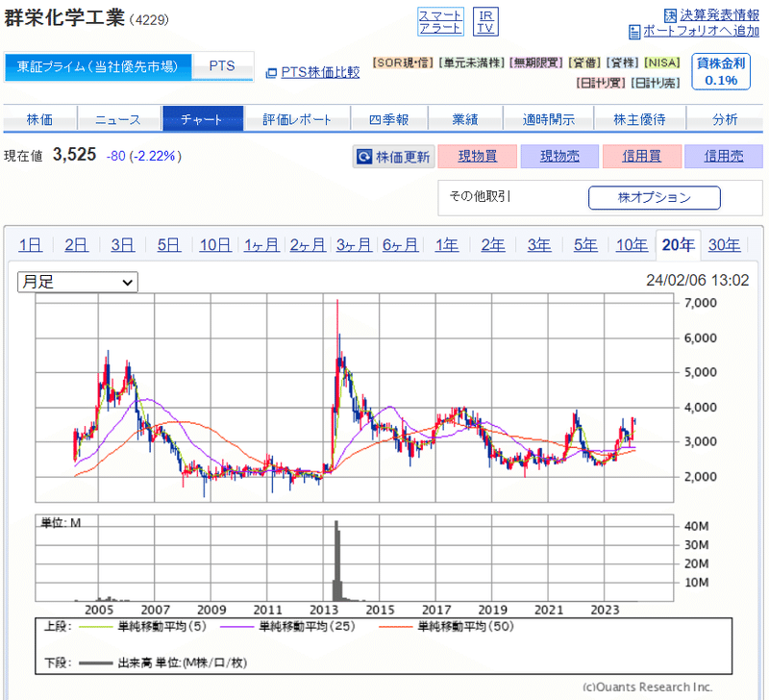The width and height of the screenshot is (769, 700).
Task: Click the NISA eligibility badge
Action: tap(661, 61)
